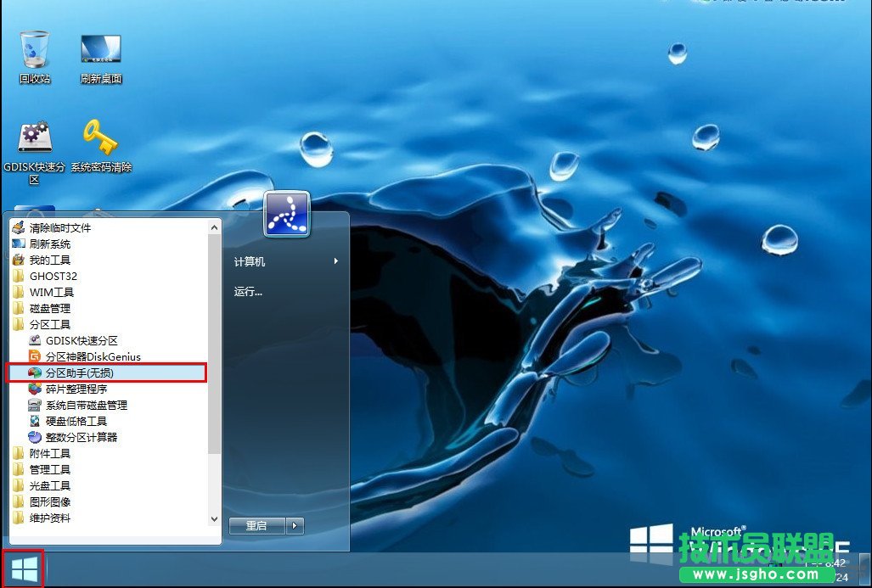The height and width of the screenshot is (588, 872).
Task: Select 运行... in the start menu
Action: point(248,291)
